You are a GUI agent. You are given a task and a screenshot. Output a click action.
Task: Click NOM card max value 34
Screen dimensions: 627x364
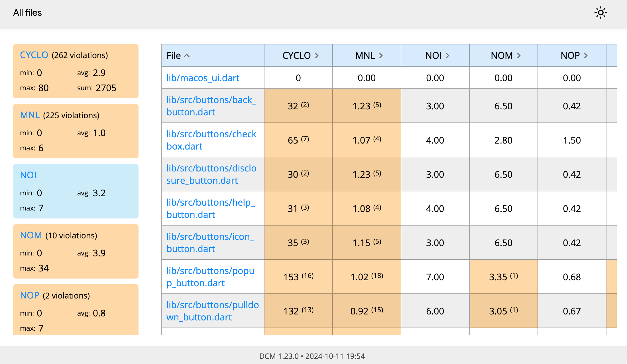point(44,268)
